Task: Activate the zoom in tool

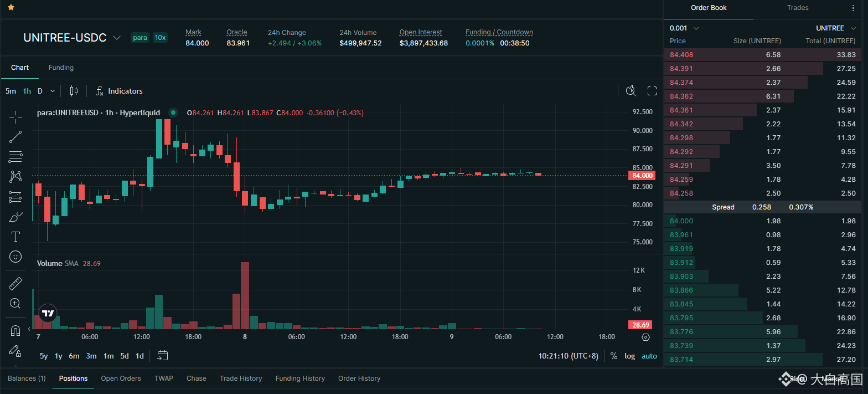Action: point(15,303)
